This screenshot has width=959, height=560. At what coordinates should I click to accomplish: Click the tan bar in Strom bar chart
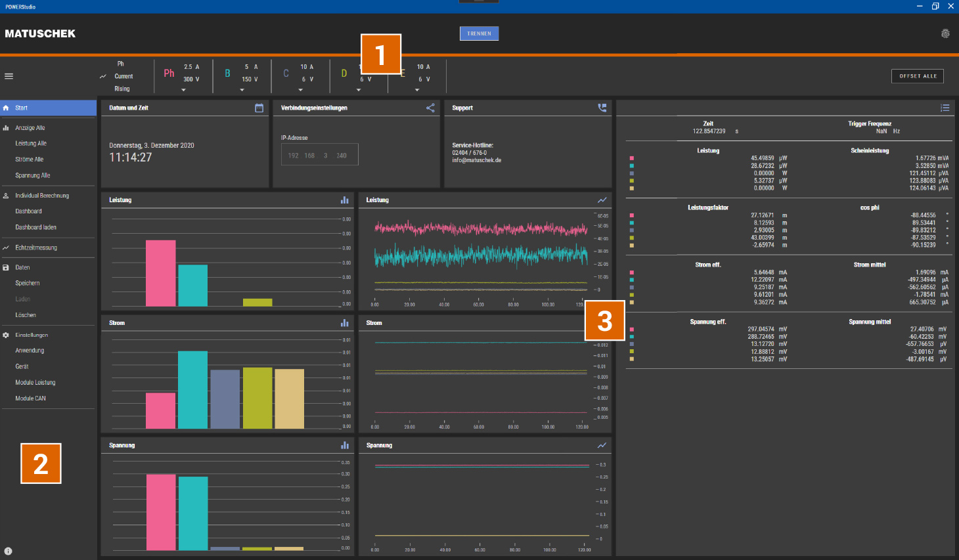click(290, 399)
